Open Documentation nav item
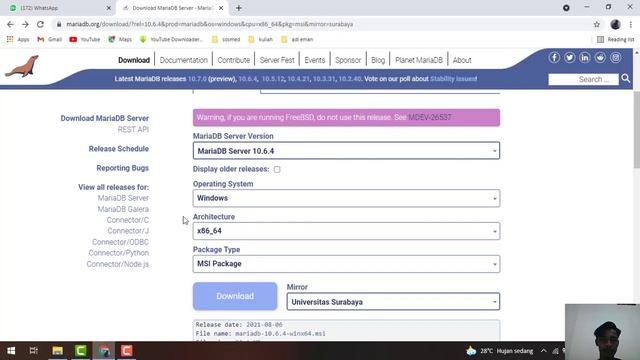Image resolution: width=640 pixels, height=360 pixels. click(x=184, y=60)
